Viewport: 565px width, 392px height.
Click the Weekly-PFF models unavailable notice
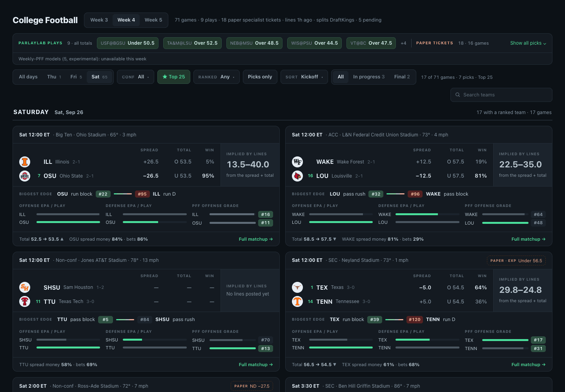tap(82, 59)
